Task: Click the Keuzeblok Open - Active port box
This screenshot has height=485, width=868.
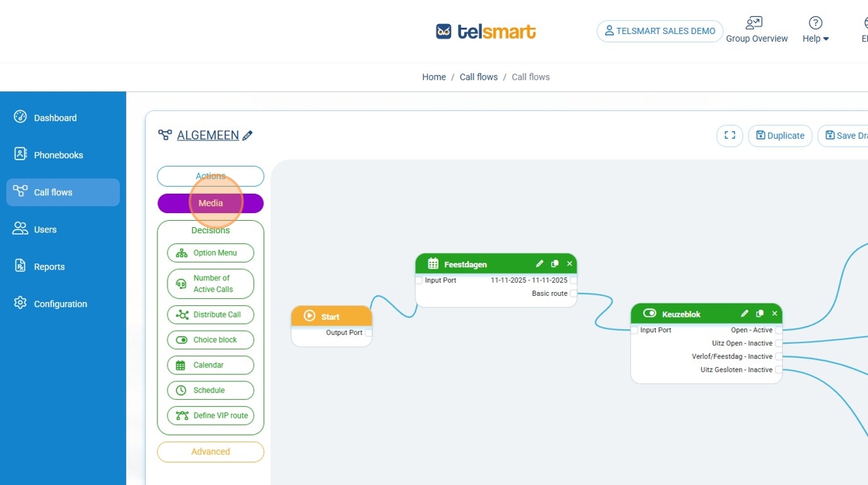Action: point(778,330)
